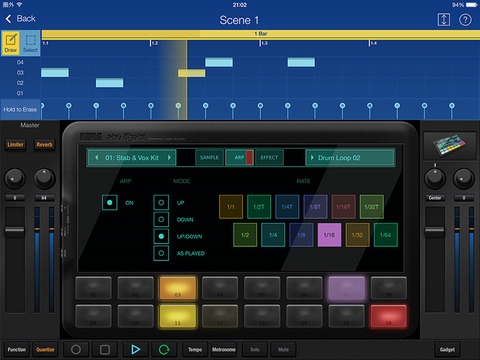Tap the yellow pad 11
The height and width of the screenshot is (360, 480).
178,316
